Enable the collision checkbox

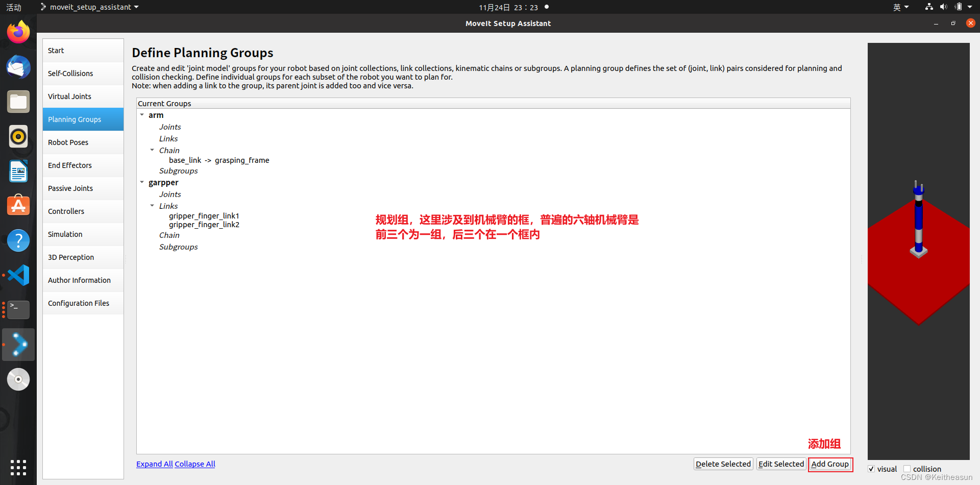coord(907,469)
